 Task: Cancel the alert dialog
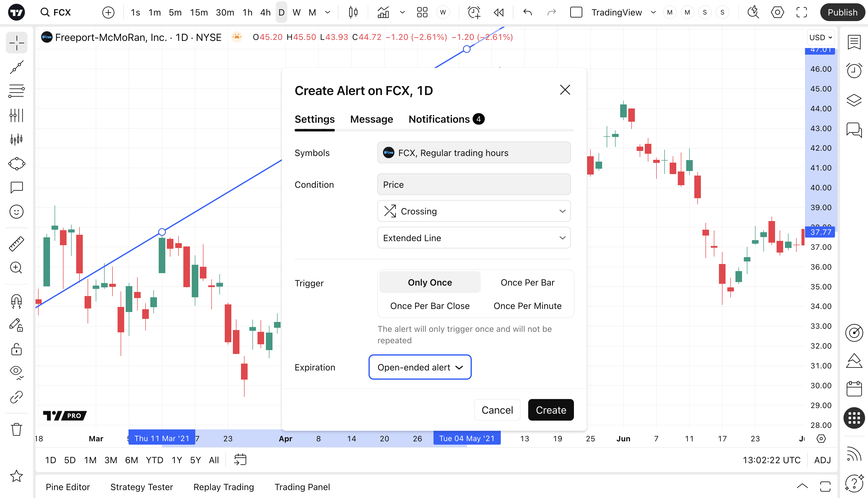pyautogui.click(x=497, y=410)
